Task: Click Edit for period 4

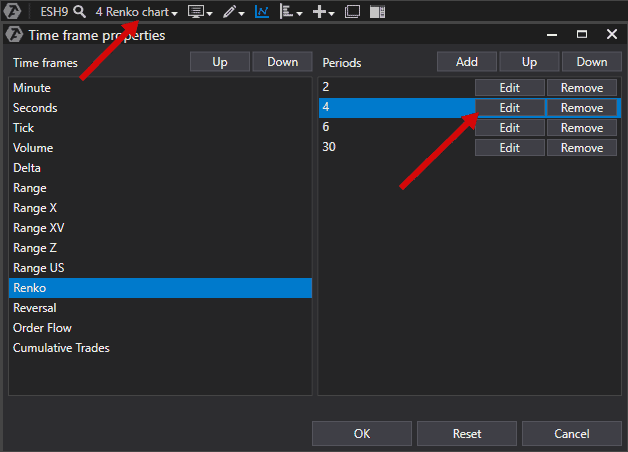Action: (509, 108)
